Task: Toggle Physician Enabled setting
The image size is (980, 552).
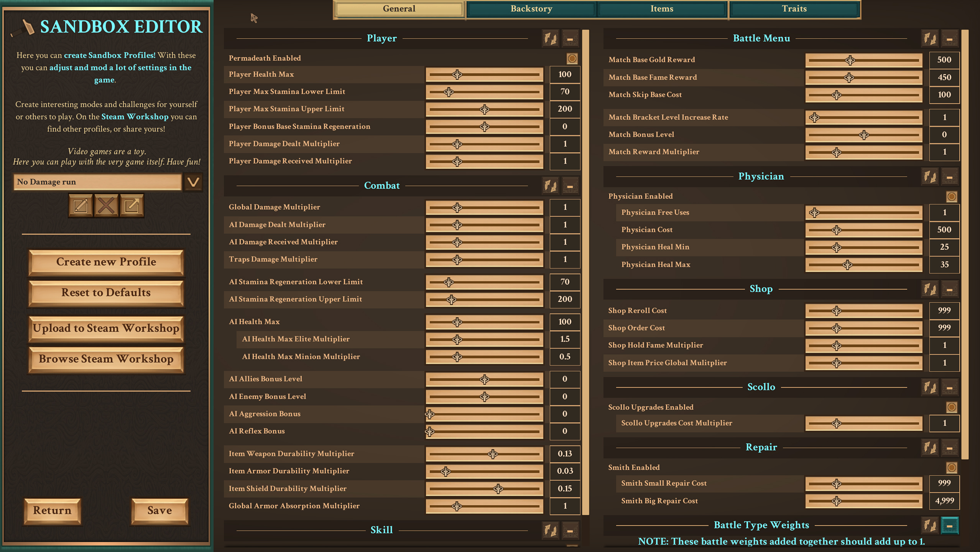Action: coord(951,197)
